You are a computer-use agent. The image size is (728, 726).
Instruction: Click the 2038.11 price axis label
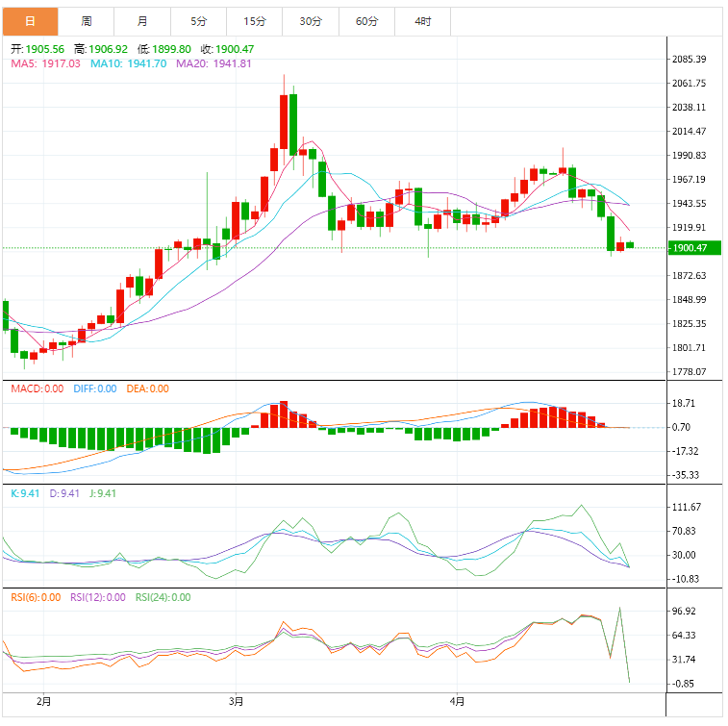click(x=689, y=108)
